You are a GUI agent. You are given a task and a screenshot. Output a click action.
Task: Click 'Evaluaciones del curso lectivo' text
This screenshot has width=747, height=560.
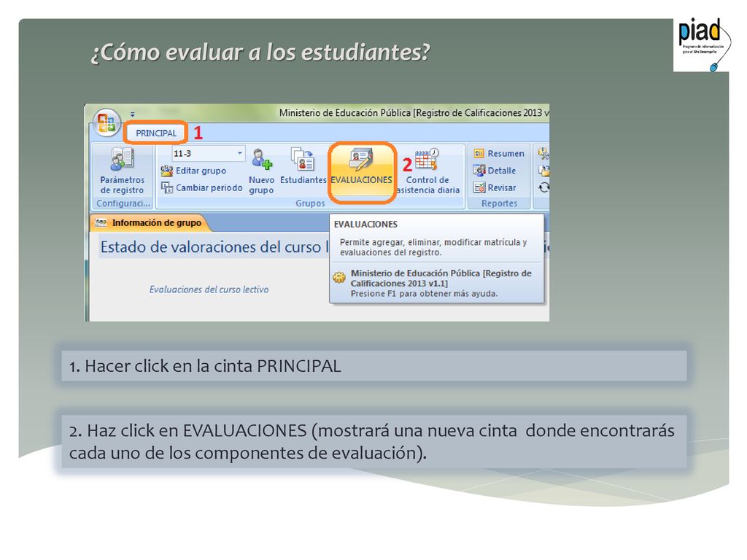point(209,289)
